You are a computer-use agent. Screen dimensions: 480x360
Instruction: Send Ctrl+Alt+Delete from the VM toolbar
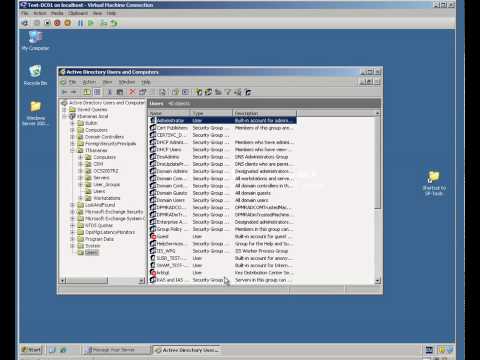[x=25, y=23]
